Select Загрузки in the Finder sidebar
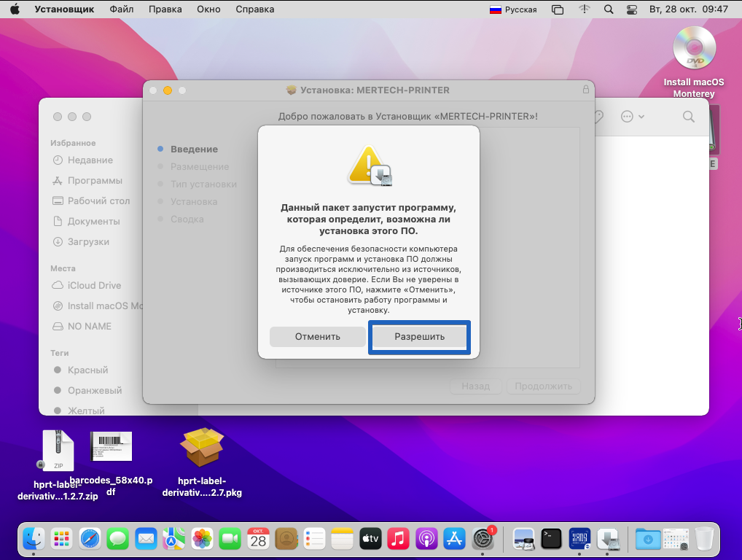Viewport: 742px width, 560px height. [x=88, y=241]
